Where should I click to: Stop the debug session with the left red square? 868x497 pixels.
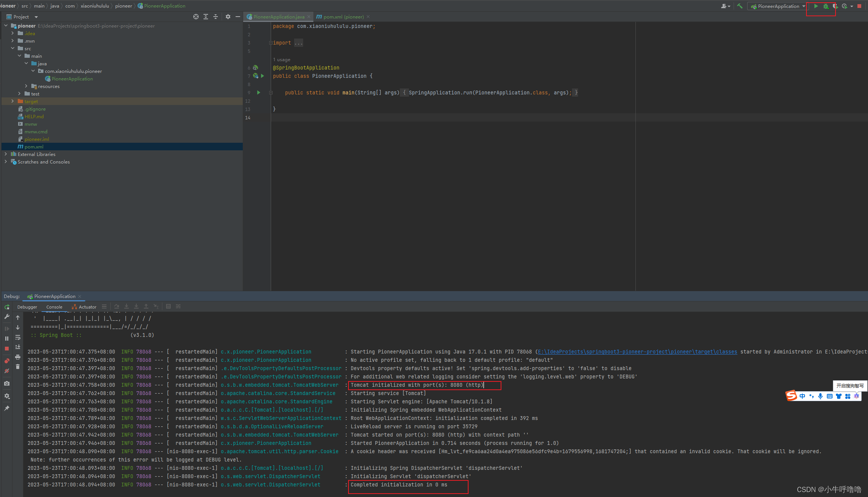click(7, 349)
